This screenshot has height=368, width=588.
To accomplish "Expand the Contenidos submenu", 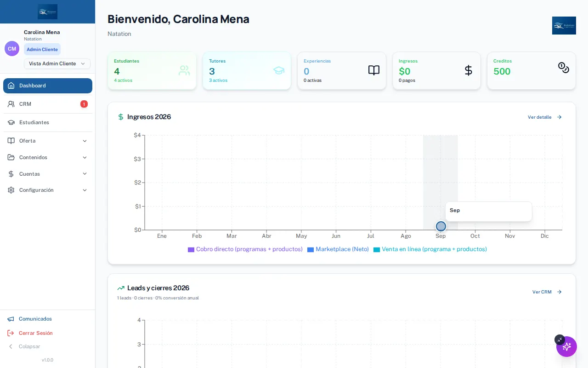I will coord(48,157).
